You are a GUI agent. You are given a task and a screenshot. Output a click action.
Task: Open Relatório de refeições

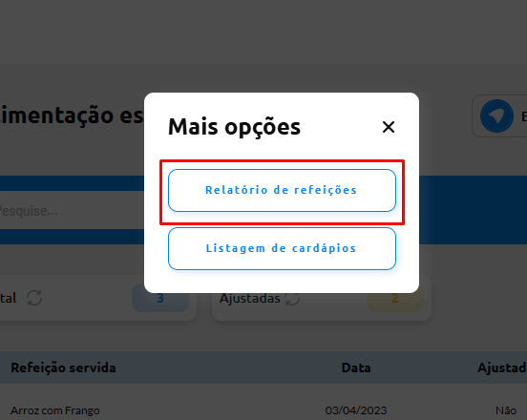pyautogui.click(x=282, y=190)
